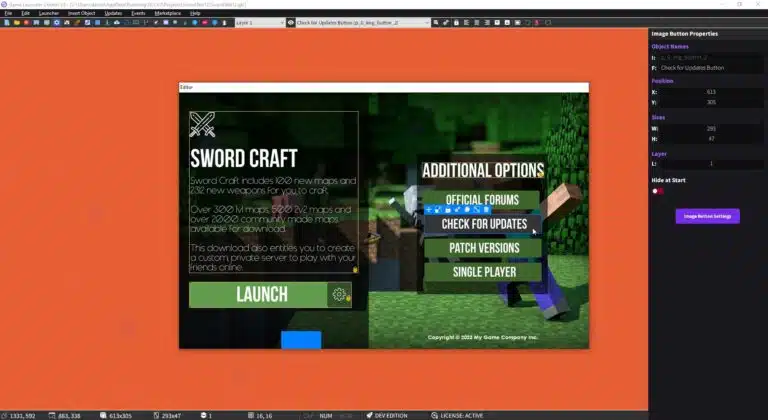Open the File menu
Screen dimensions: 768x420
coord(8,13)
